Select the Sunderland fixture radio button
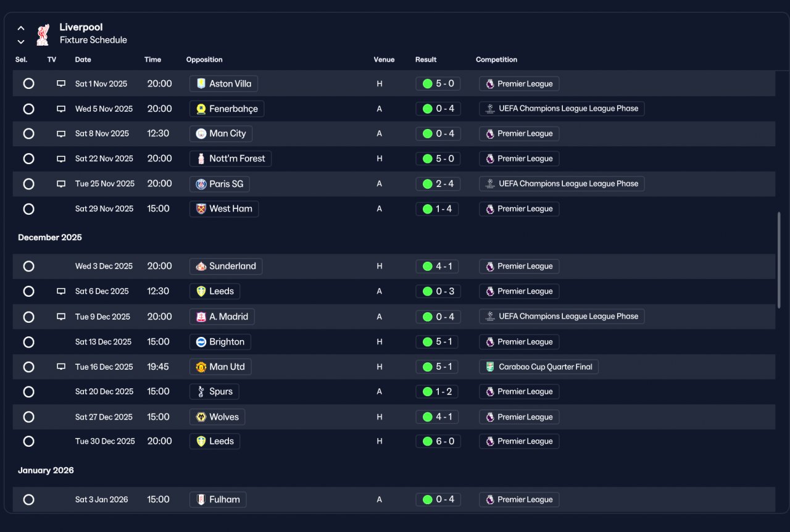The height and width of the screenshot is (532, 790). [x=28, y=266]
